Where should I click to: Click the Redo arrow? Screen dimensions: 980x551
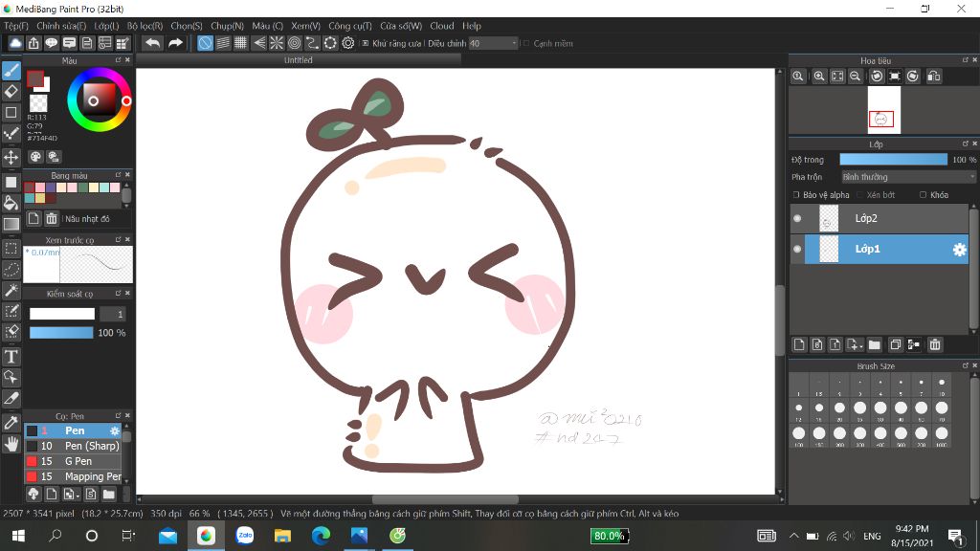176,43
